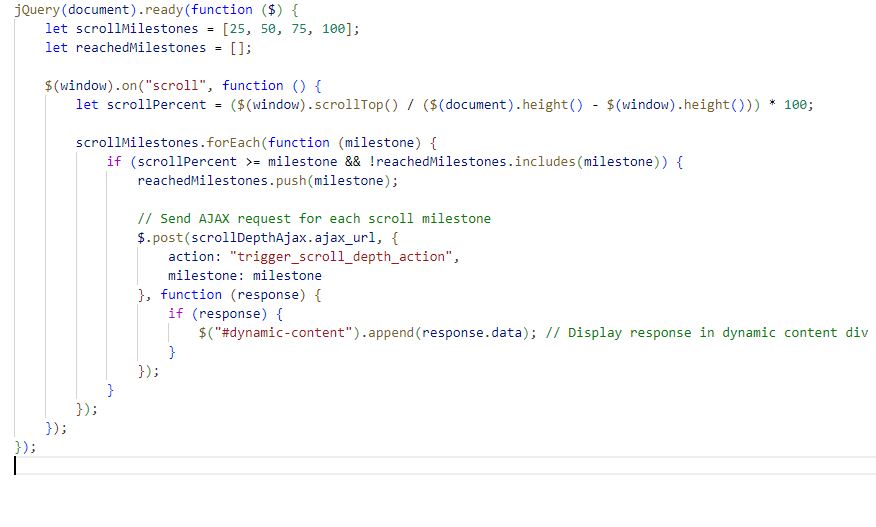Click the ajax_url property
Image resolution: width=876 pixels, height=527 pixels.
point(345,238)
